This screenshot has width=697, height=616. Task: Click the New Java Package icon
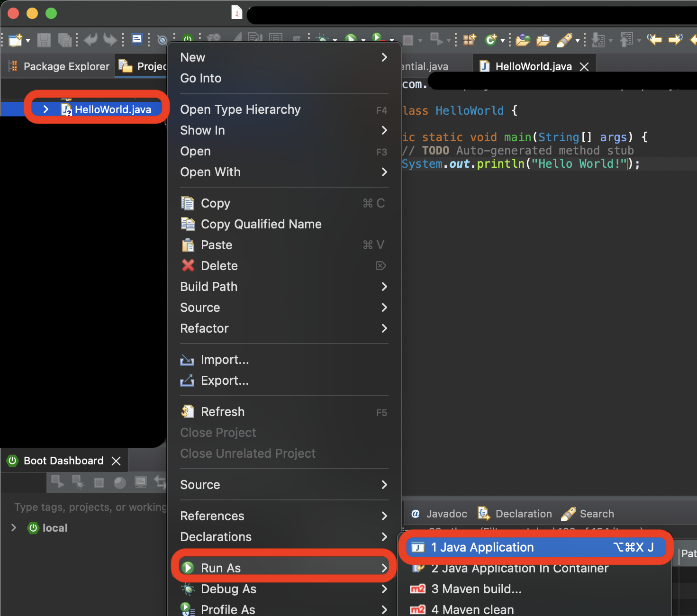(x=469, y=40)
